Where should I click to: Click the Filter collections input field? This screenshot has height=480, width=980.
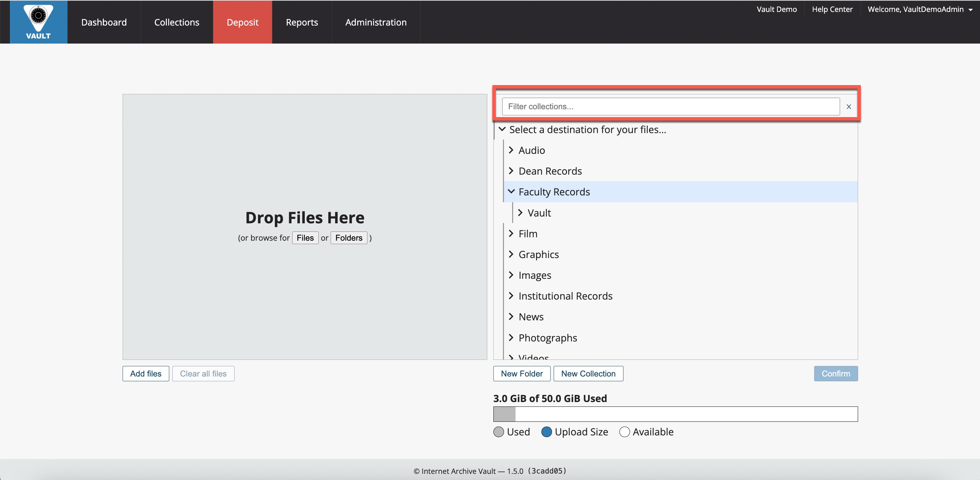tap(670, 107)
